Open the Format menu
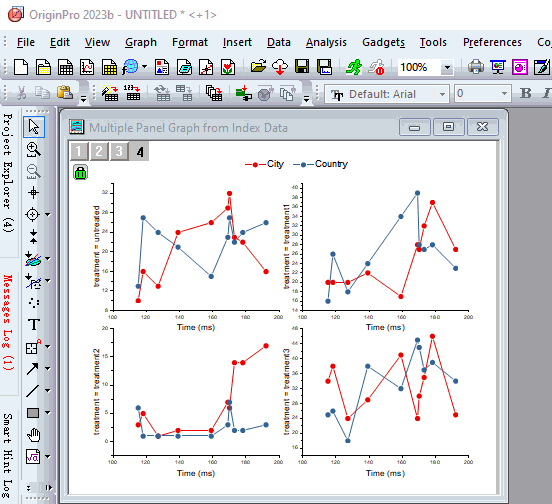Viewport: 552px width, 504px height. (x=190, y=42)
